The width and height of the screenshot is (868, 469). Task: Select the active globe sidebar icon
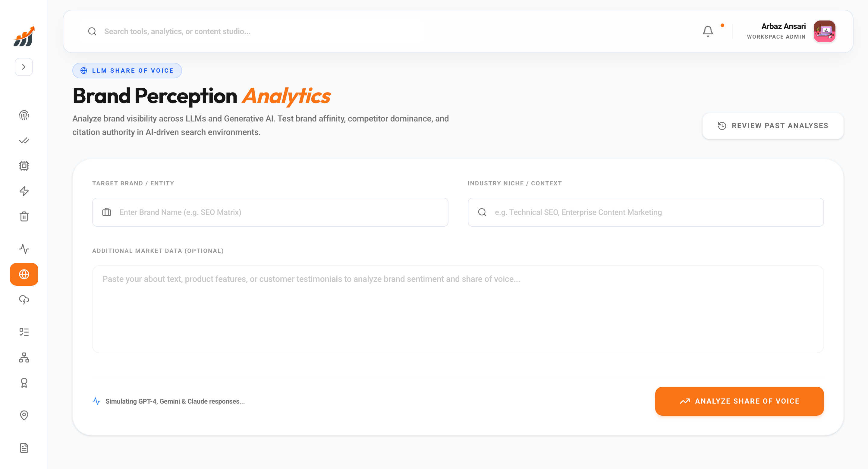[24, 274]
